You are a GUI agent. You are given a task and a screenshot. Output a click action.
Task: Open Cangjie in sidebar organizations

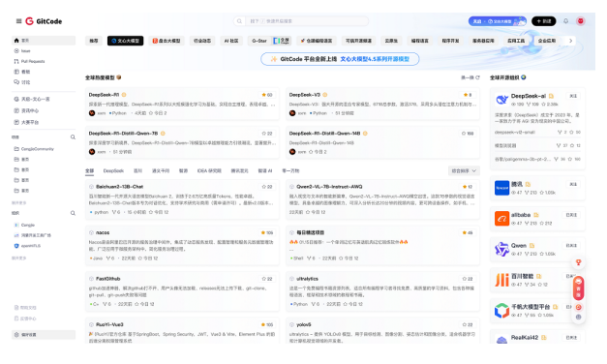pos(28,225)
